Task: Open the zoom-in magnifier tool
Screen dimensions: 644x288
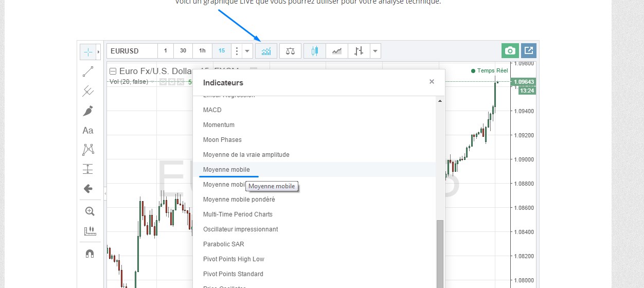Action: coord(90,211)
